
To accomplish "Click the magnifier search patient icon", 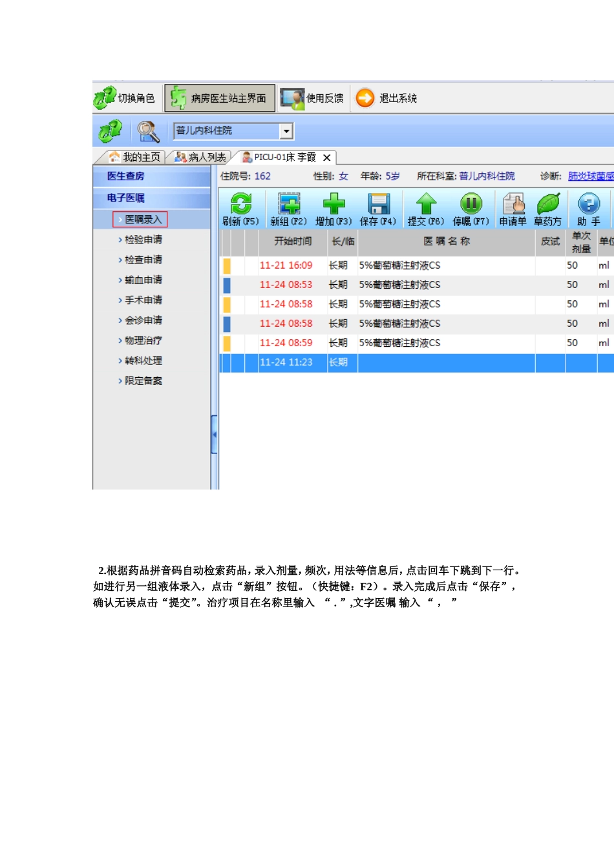I will (148, 131).
